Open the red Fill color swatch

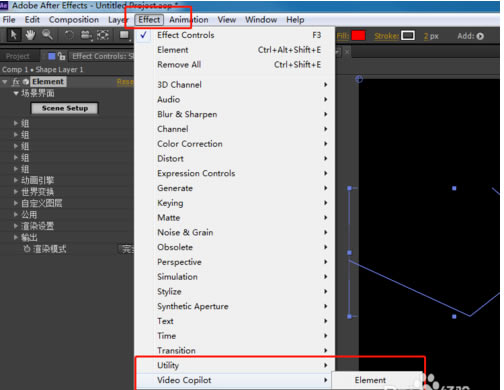click(358, 35)
